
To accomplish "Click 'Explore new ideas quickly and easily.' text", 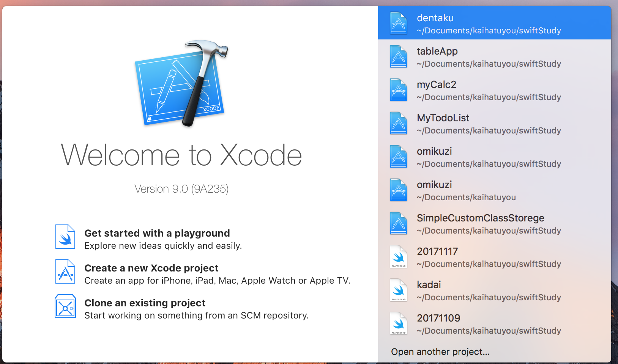I will tap(163, 246).
